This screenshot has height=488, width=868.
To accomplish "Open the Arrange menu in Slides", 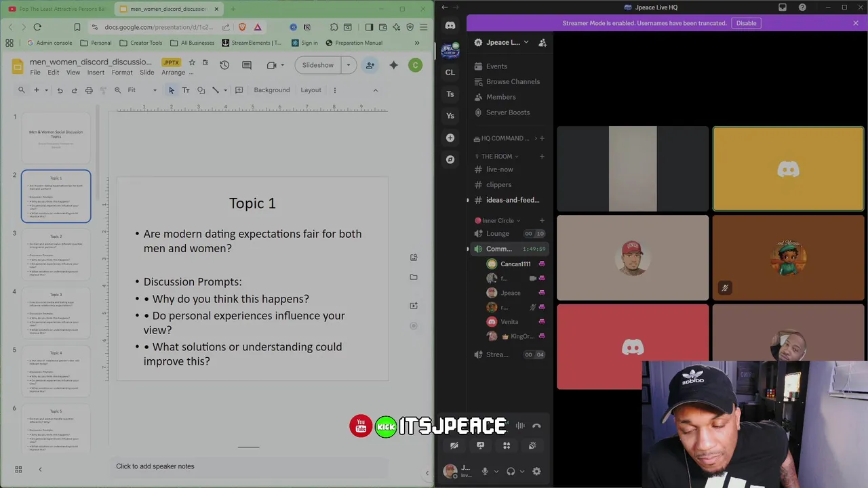I will tap(173, 73).
